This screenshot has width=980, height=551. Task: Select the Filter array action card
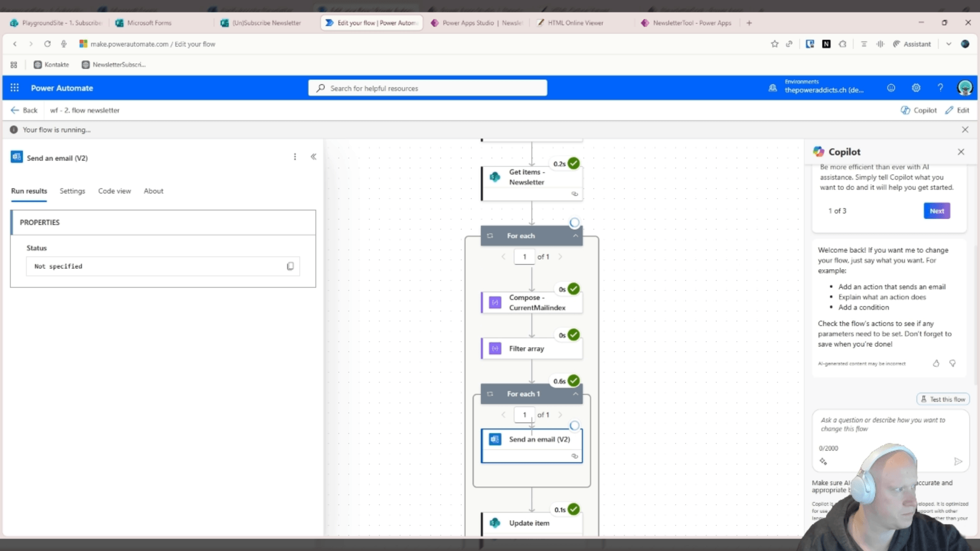[532, 348]
